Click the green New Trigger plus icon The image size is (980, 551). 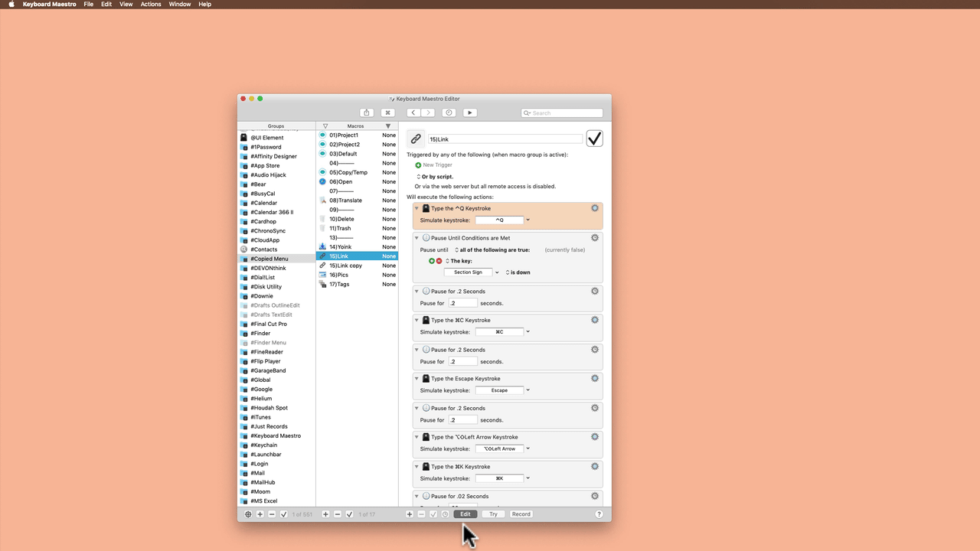418,165
